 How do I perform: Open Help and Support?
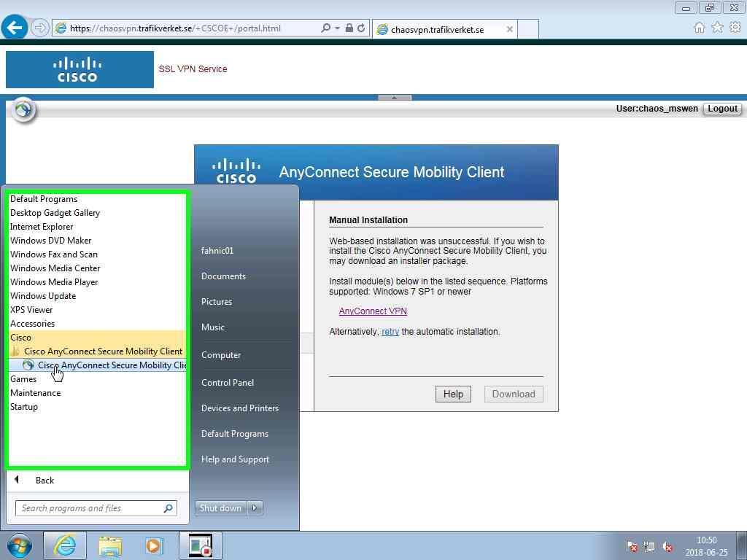[x=235, y=459]
